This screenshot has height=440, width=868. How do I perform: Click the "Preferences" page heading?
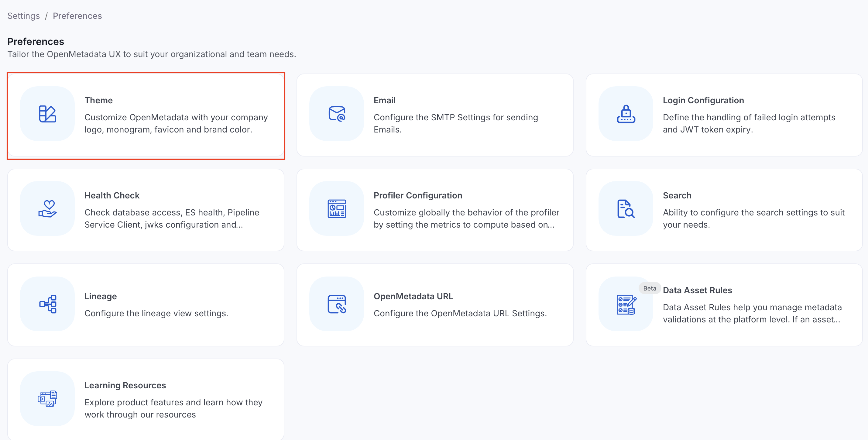click(x=36, y=41)
